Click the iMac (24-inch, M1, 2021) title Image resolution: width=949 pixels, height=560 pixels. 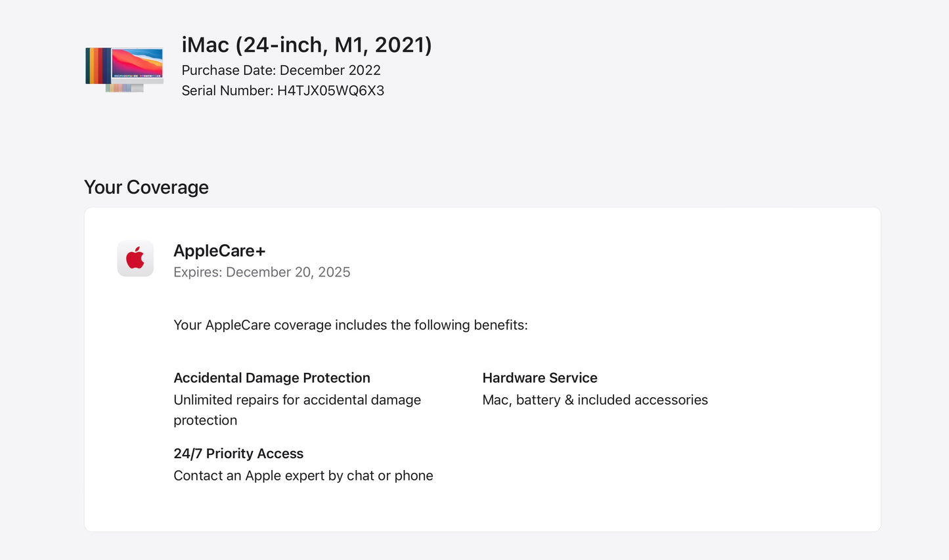coord(306,45)
